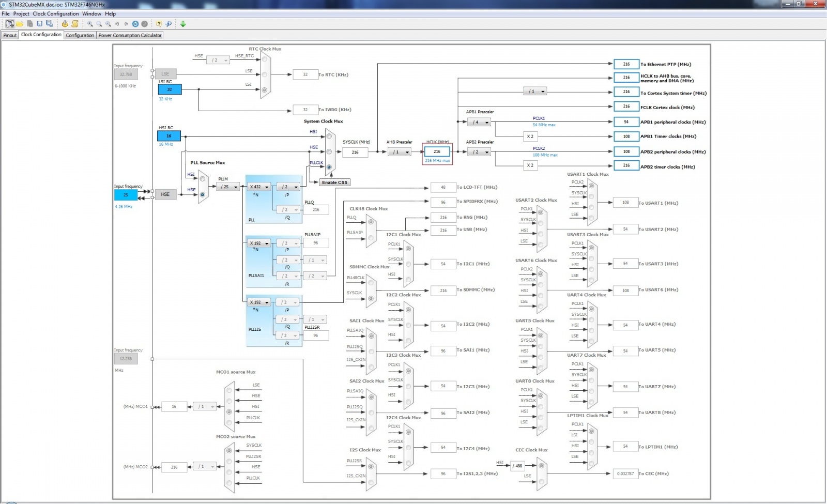Click the grey Resolve Clock Issues icon
Image resolution: width=827 pixels, height=504 pixels.
[x=145, y=24]
